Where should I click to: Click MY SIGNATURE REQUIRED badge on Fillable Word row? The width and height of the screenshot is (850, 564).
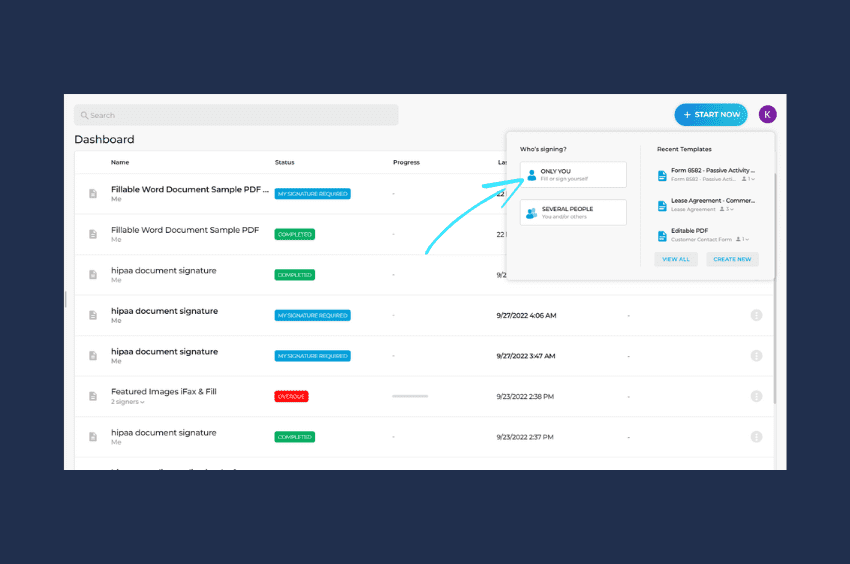(x=312, y=194)
